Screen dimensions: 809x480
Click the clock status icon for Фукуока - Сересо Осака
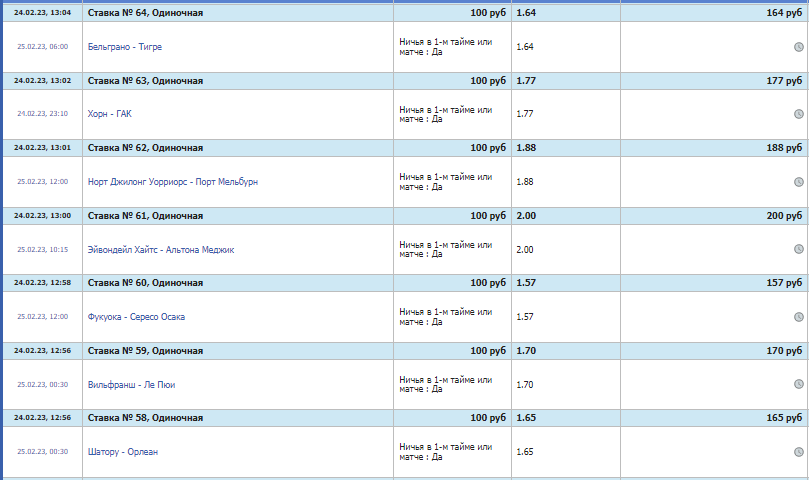798,317
